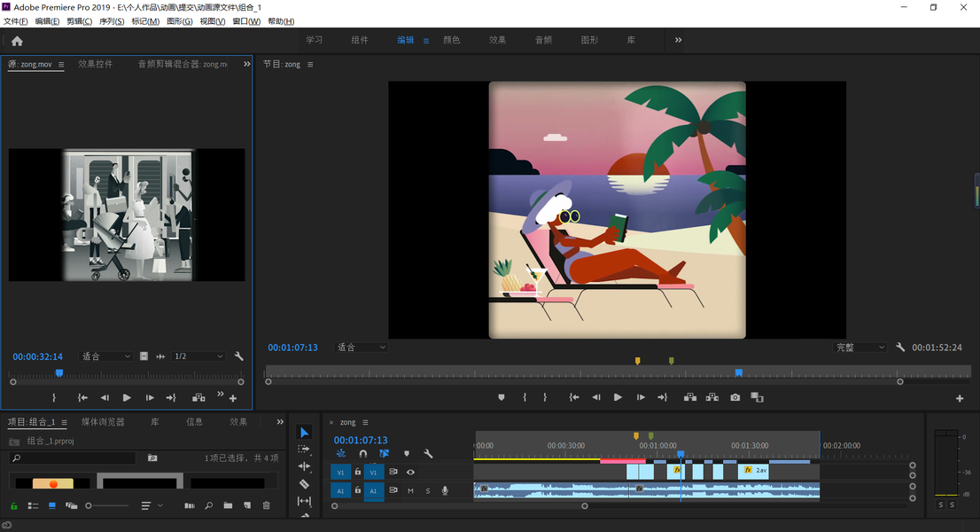The width and height of the screenshot is (980, 532).
Task: Mark In point in Program monitor
Action: (525, 397)
